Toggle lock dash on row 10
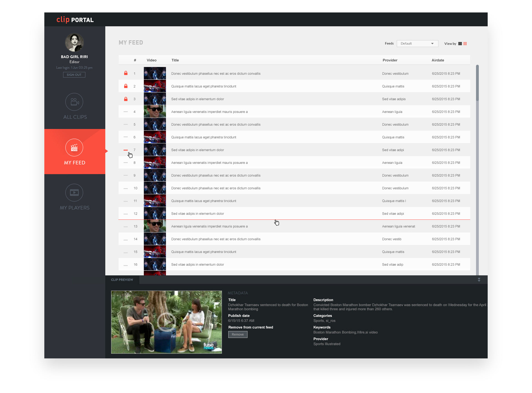 [126, 188]
